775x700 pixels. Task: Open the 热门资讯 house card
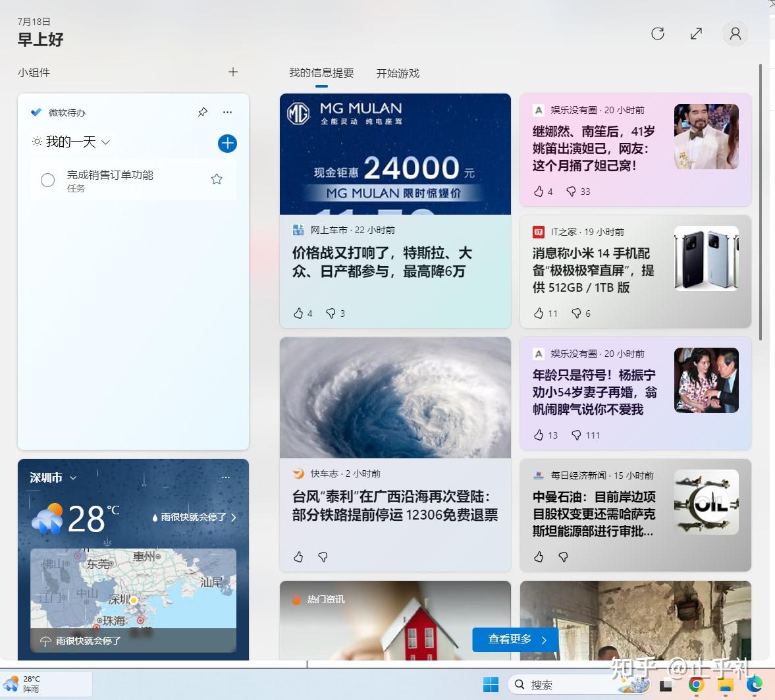click(395, 620)
